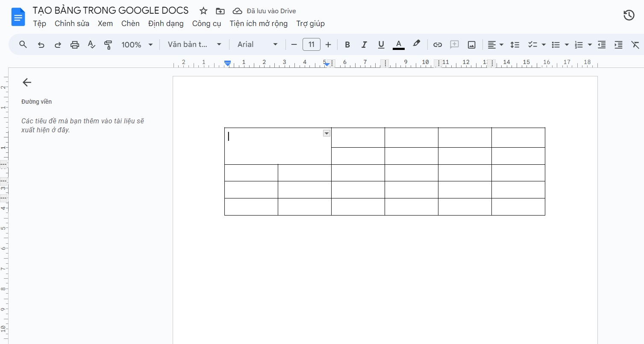Clear all text formatting

(635, 44)
